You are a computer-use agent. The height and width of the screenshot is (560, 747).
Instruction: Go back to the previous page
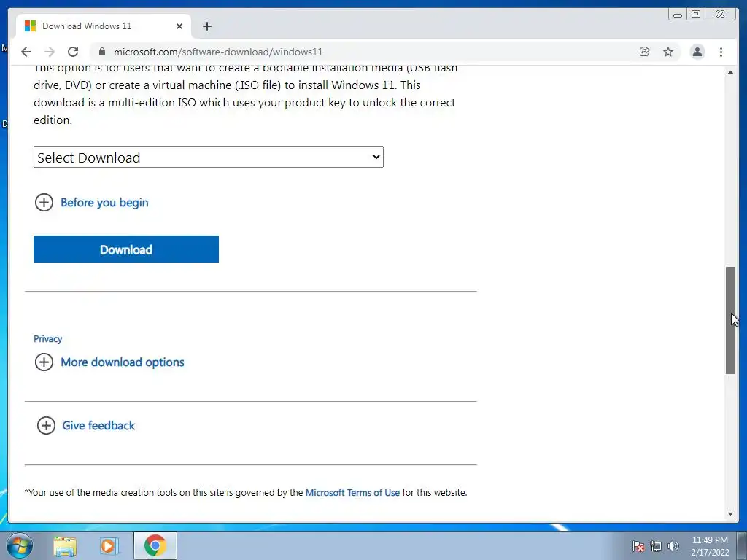point(26,52)
